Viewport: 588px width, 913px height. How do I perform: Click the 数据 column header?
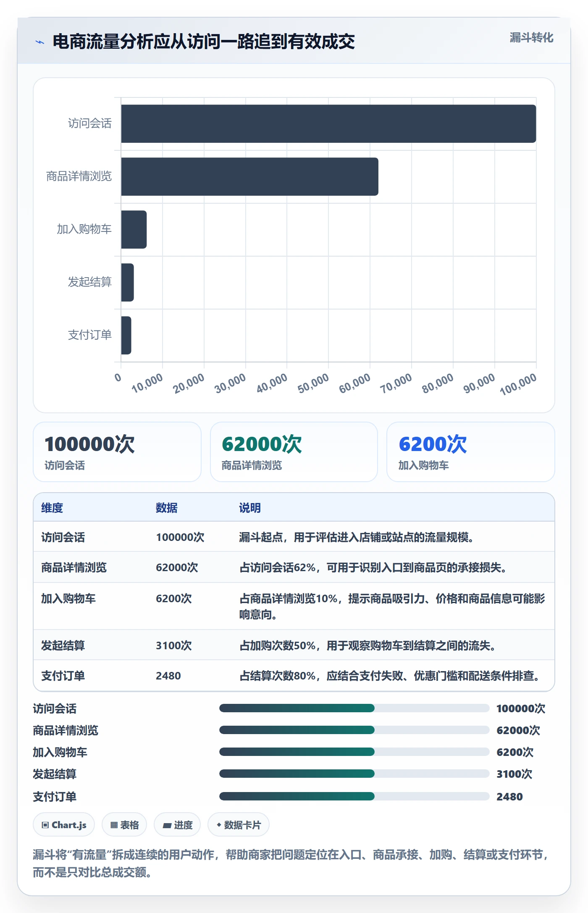pyautogui.click(x=167, y=508)
